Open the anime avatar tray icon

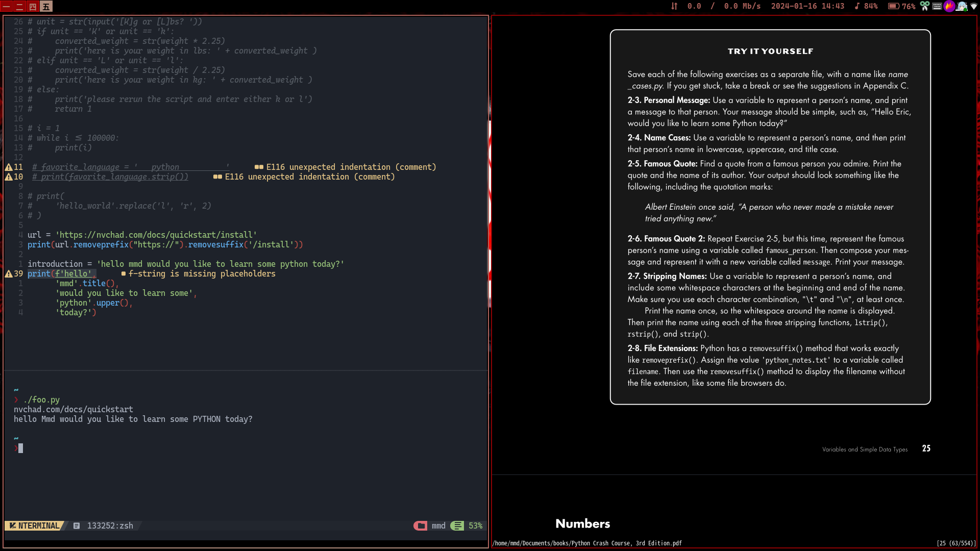tap(962, 6)
